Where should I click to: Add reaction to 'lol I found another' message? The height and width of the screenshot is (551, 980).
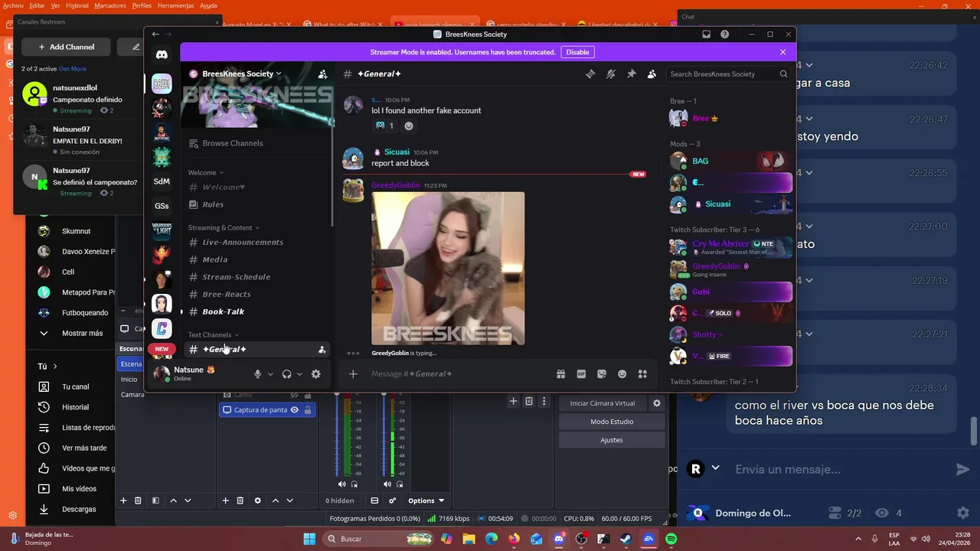pyautogui.click(x=409, y=126)
